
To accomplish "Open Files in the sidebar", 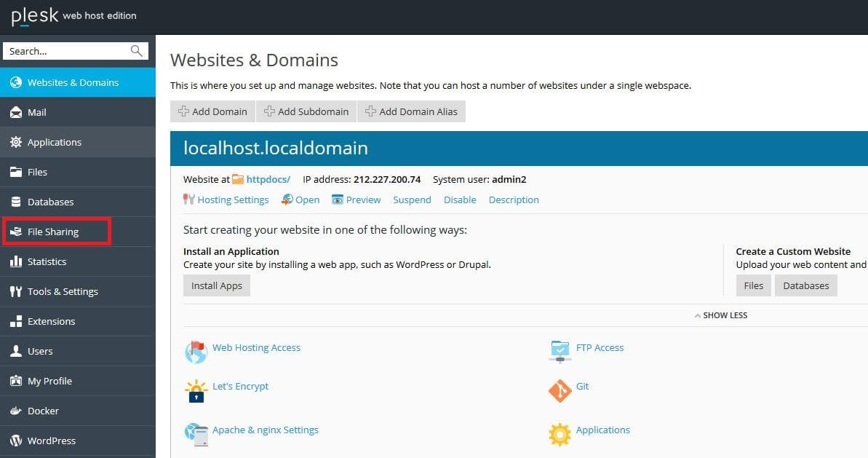I will [78, 173].
